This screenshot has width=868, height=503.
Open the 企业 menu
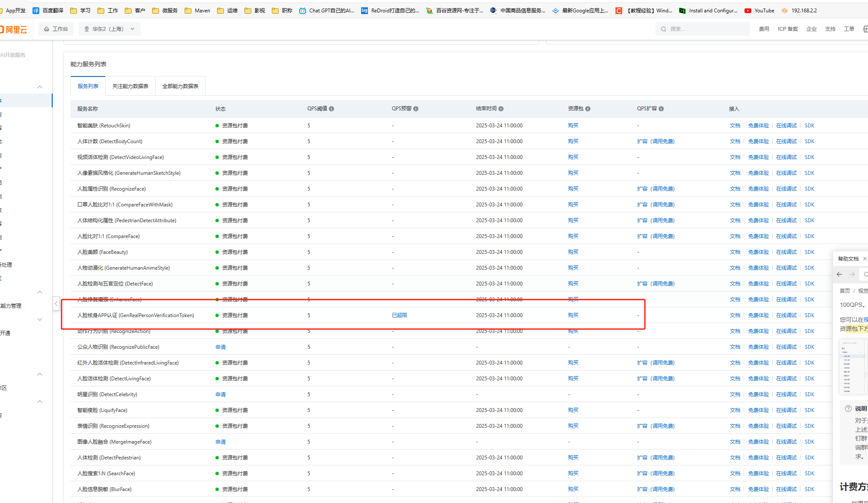point(811,29)
